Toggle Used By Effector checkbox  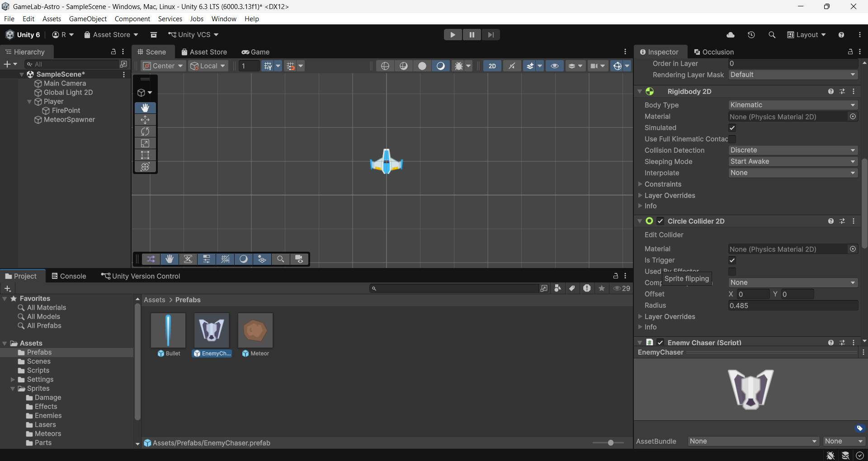(x=732, y=272)
